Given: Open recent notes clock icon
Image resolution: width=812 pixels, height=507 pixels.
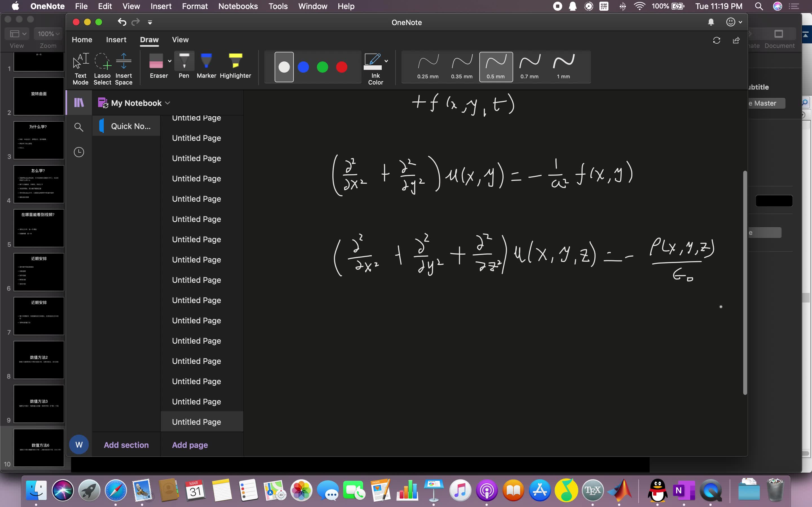Looking at the screenshot, I should pyautogui.click(x=78, y=152).
